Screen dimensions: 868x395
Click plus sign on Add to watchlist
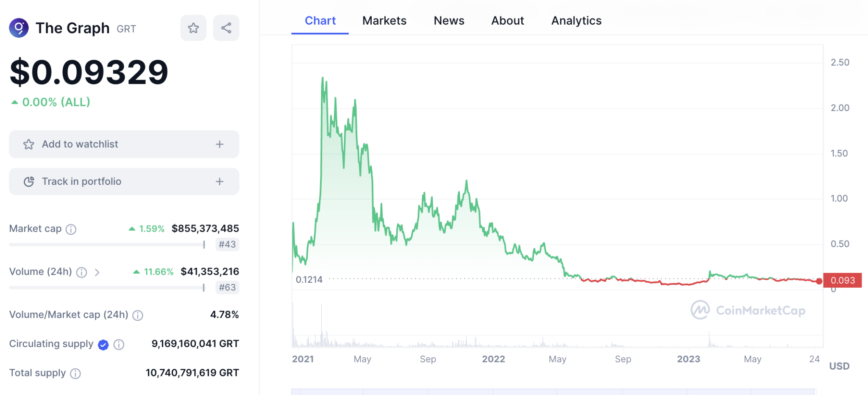220,144
